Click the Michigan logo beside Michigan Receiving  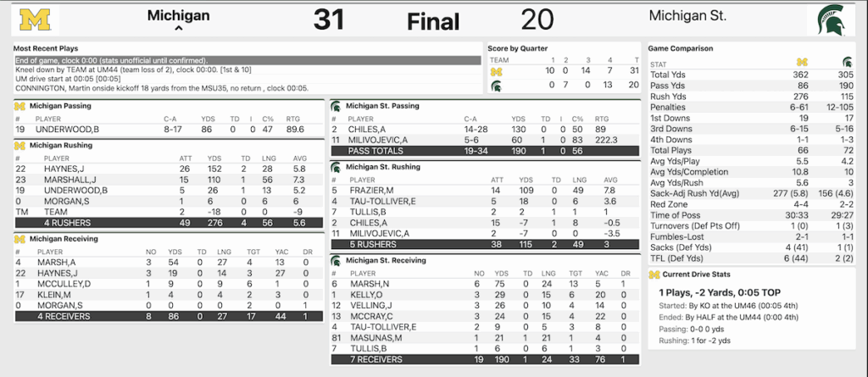point(19,239)
